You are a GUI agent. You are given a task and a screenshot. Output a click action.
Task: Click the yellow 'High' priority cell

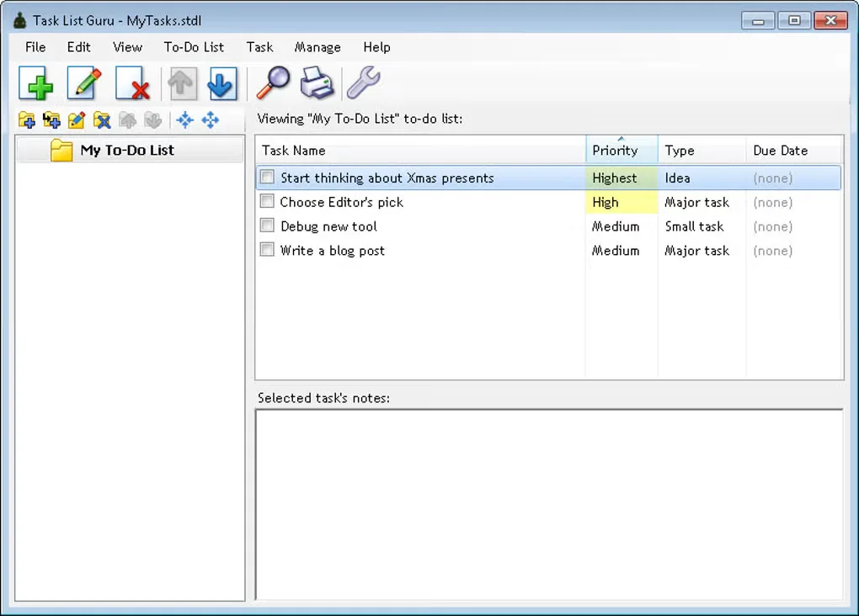click(622, 202)
